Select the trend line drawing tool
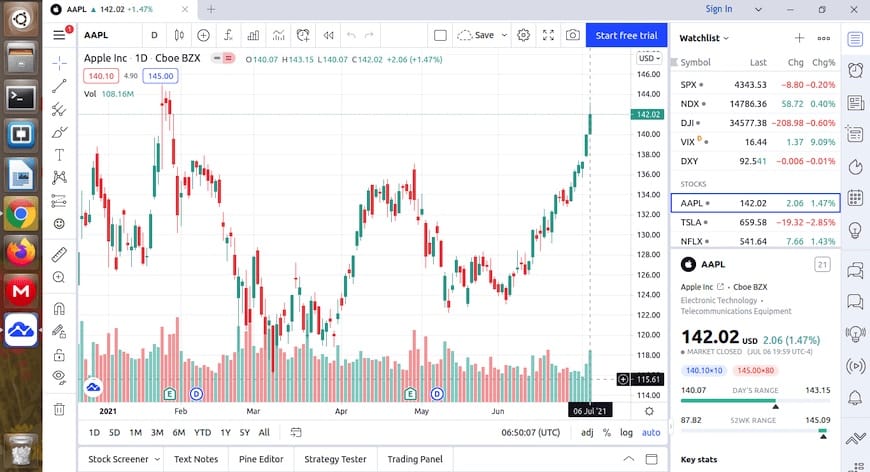Screen dimensions: 870x472 click(x=59, y=86)
